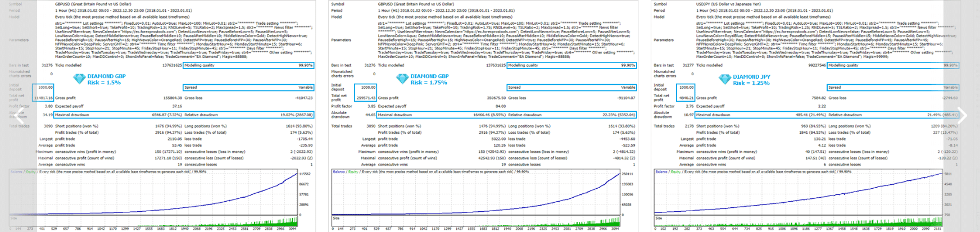Click the DIAMOND JPY title text
This screenshot has height=232, width=980.
[751, 76]
